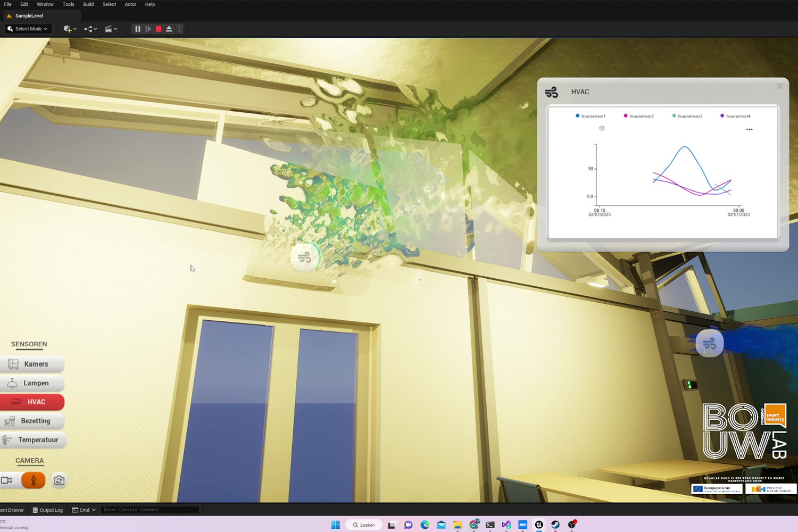Open the Build menu
Image resolution: width=798 pixels, height=532 pixels.
pyautogui.click(x=88, y=4)
